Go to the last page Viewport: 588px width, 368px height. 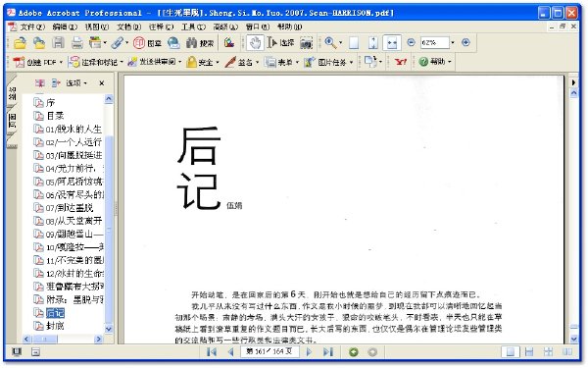click(x=328, y=352)
